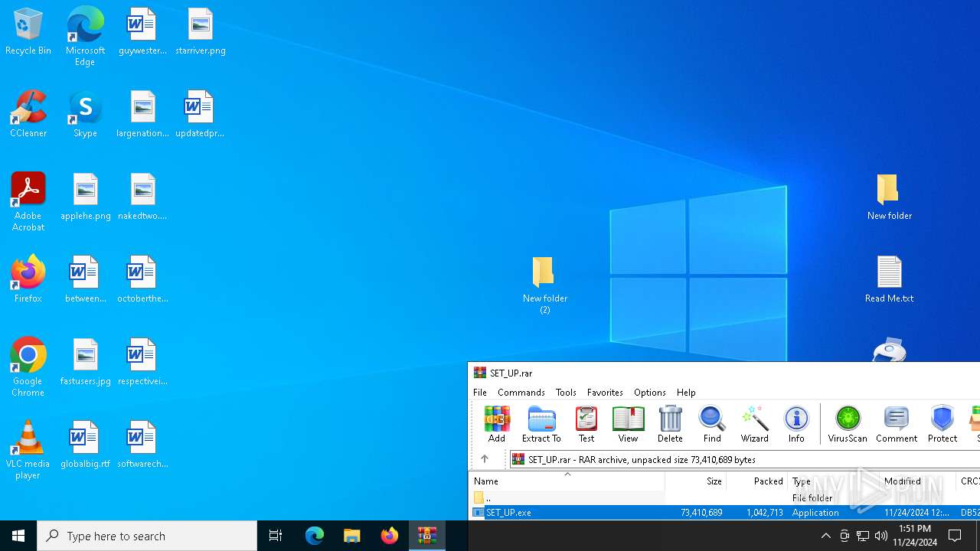Open the volume control in tray

click(881, 536)
